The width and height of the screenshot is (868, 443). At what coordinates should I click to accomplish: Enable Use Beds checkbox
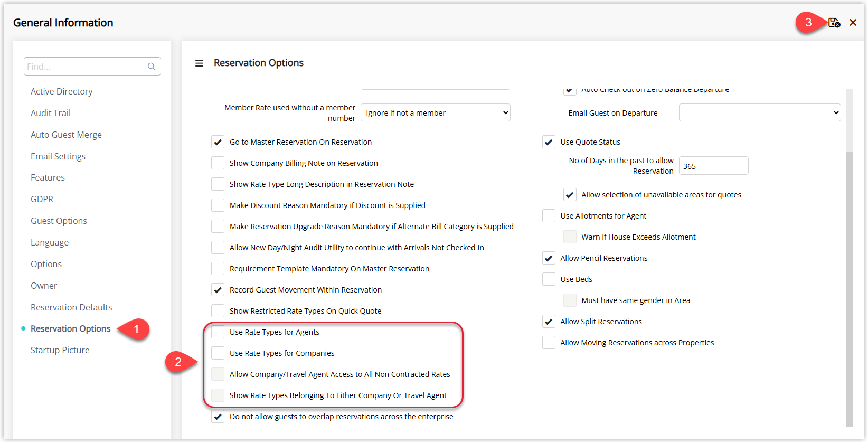pos(549,279)
